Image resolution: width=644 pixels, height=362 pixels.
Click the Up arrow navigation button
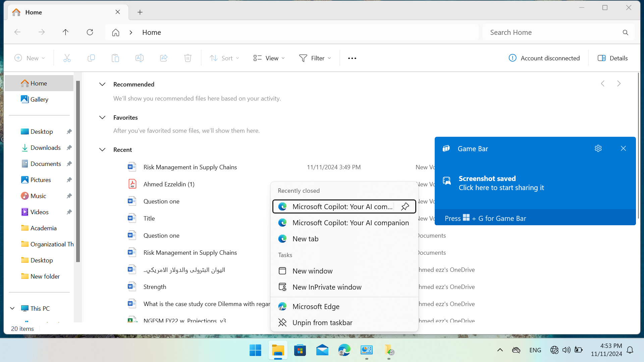(65, 32)
